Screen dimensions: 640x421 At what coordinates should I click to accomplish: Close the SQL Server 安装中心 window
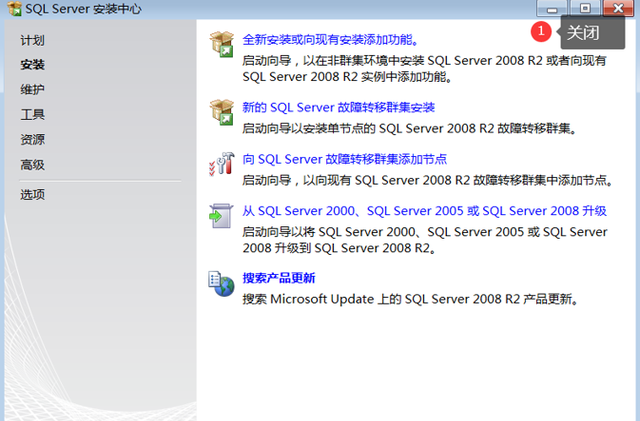(618, 8)
